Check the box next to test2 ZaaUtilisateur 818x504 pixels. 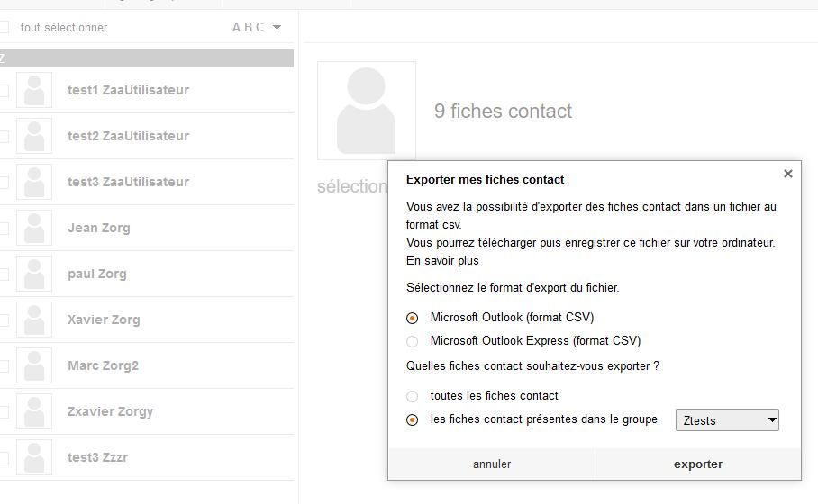[x=4, y=137]
